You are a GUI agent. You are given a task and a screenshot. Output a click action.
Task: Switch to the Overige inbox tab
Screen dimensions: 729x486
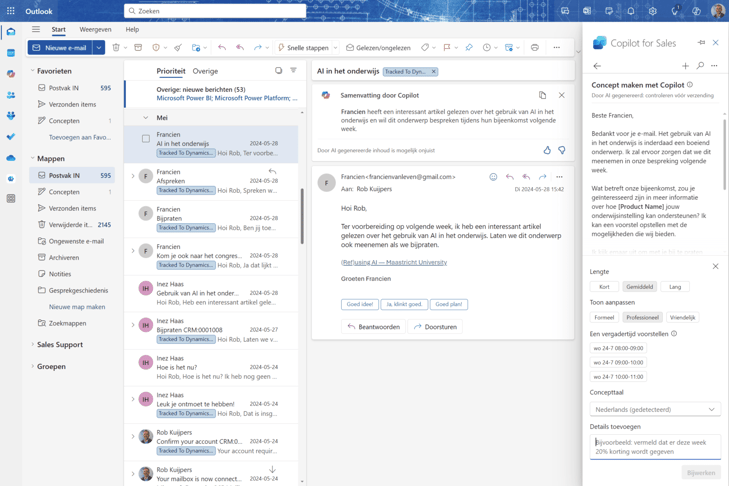click(x=205, y=71)
